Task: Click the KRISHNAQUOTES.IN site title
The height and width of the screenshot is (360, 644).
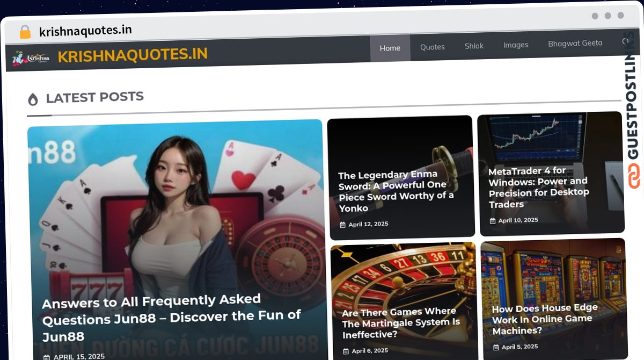Action: point(133,55)
